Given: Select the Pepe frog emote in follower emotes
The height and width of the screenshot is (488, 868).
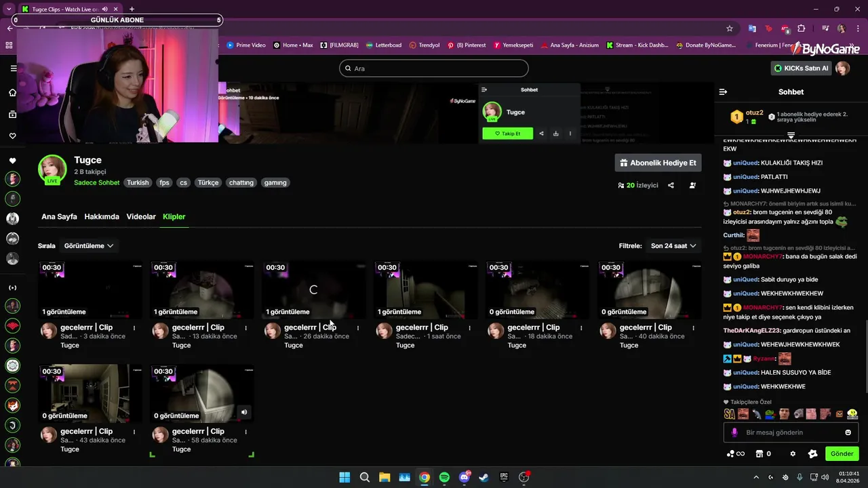Looking at the screenshot, I should click(770, 413).
